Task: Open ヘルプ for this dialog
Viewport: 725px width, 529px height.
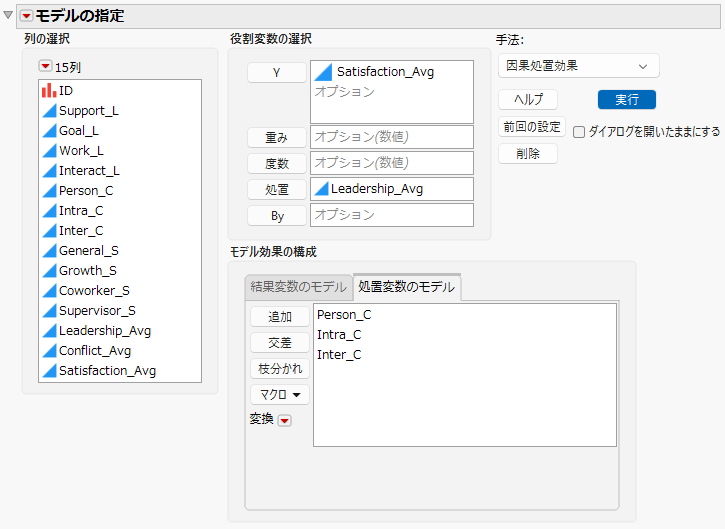Action: (528, 99)
